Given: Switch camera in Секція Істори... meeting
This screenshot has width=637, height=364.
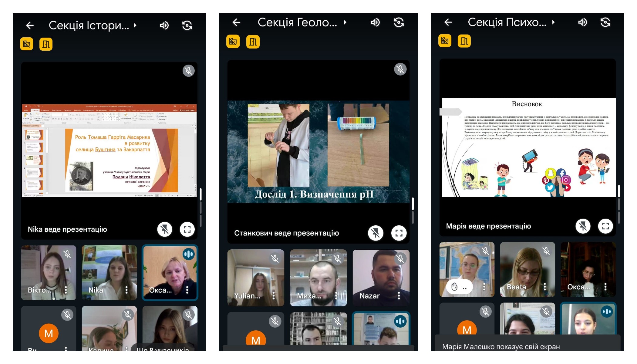Looking at the screenshot, I should tap(187, 25).
